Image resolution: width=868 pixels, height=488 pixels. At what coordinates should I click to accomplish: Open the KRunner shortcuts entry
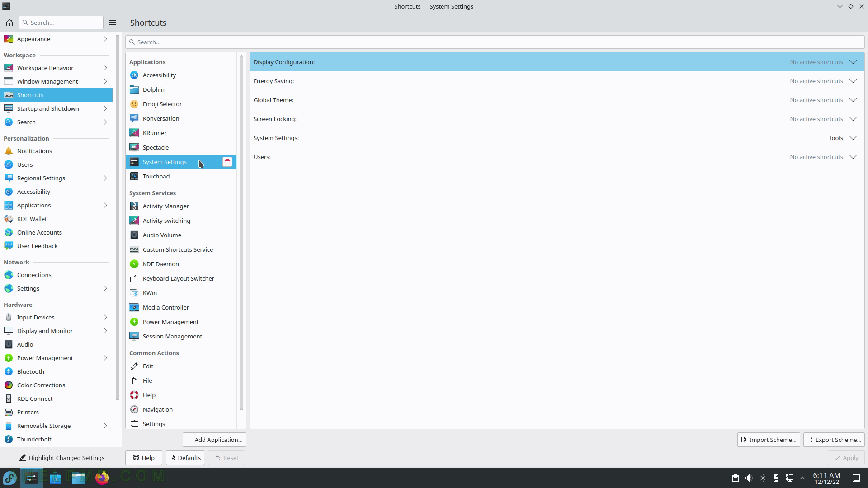point(181,133)
